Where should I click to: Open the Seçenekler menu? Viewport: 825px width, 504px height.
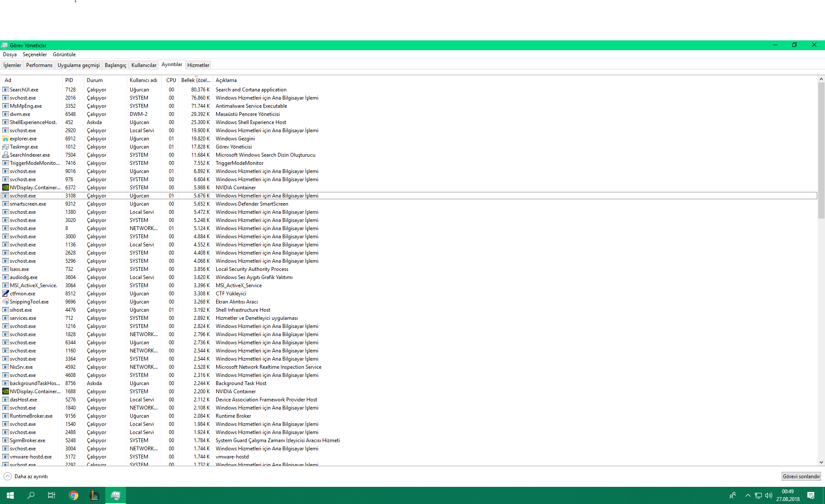(x=35, y=55)
